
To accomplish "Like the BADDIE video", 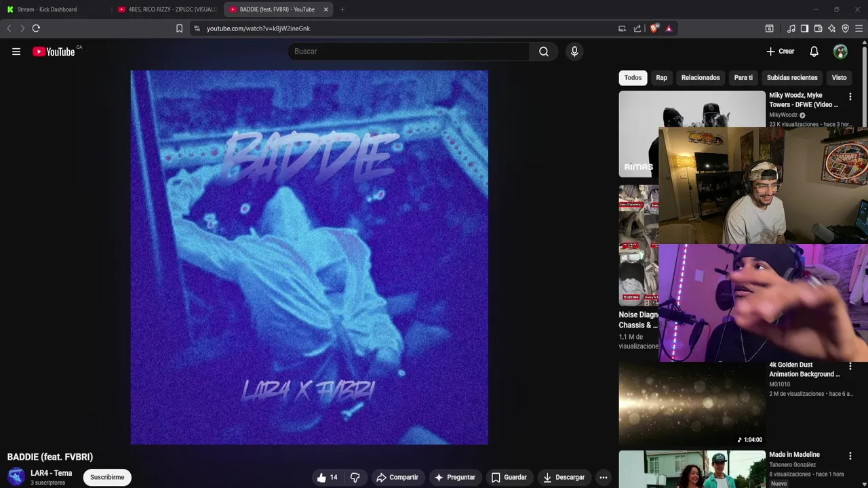I will click(327, 477).
